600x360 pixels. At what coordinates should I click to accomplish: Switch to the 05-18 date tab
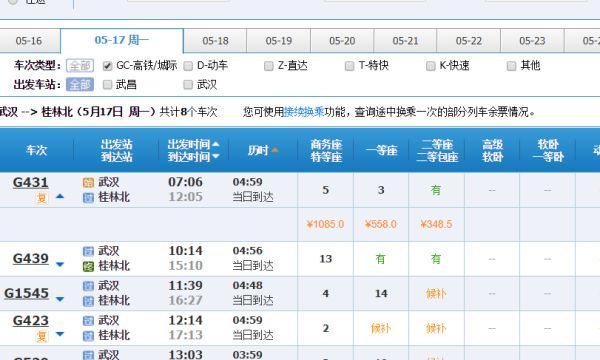point(215,41)
